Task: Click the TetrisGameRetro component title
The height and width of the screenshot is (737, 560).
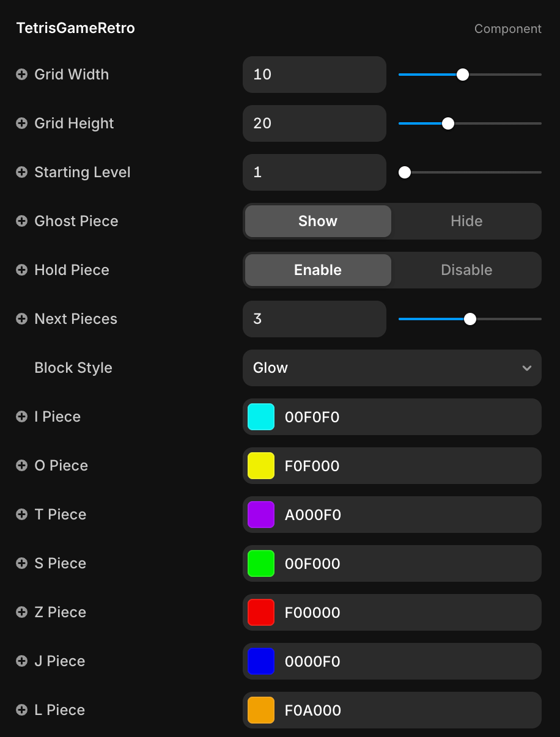Action: [x=76, y=28]
